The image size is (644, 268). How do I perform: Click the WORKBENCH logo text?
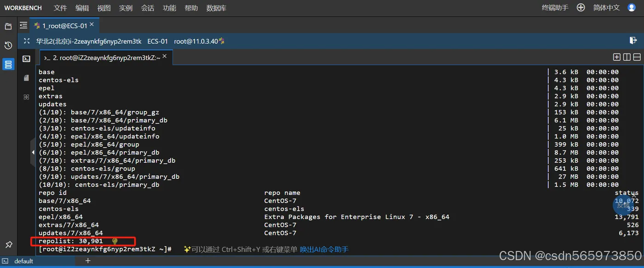[23, 8]
